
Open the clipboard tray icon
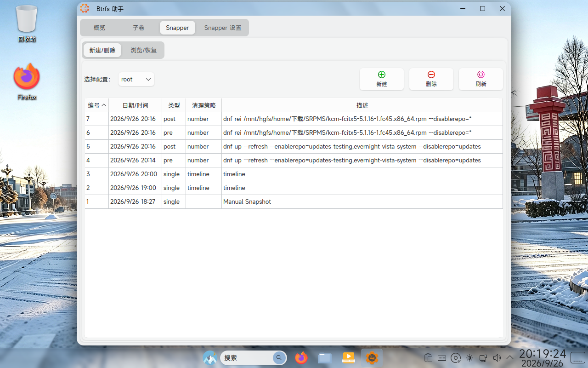coord(428,358)
